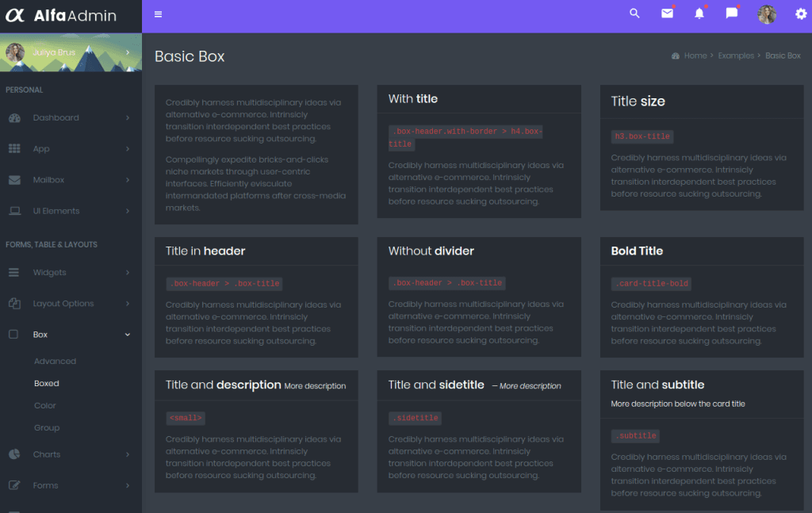Viewport: 812px width, 513px height.
Task: Expand the Dashboard menu chevron
Action: pyautogui.click(x=128, y=118)
